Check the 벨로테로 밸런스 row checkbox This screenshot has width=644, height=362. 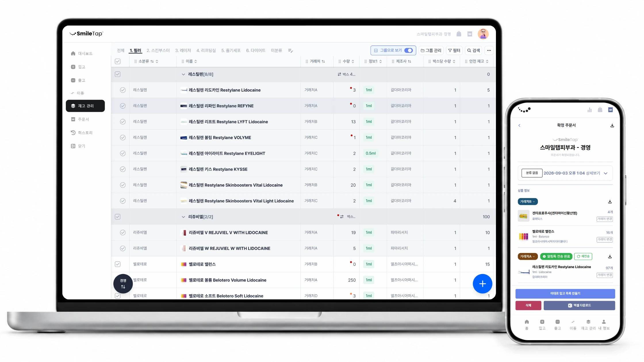click(118, 264)
